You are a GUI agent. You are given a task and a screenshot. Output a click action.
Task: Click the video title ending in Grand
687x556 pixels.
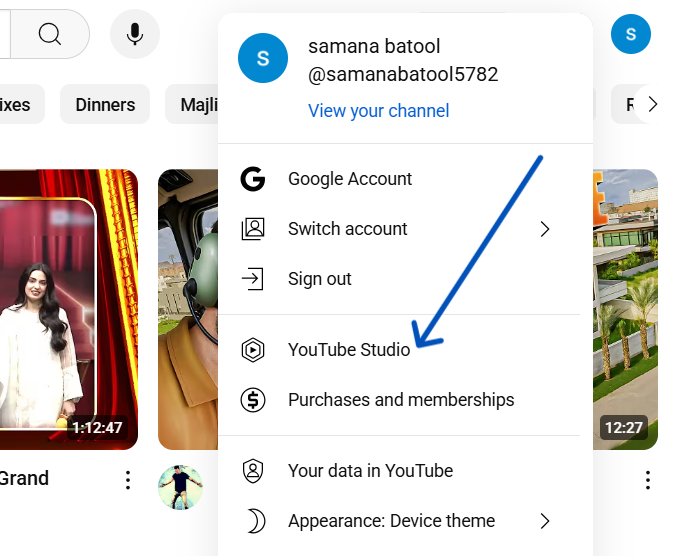(24, 478)
